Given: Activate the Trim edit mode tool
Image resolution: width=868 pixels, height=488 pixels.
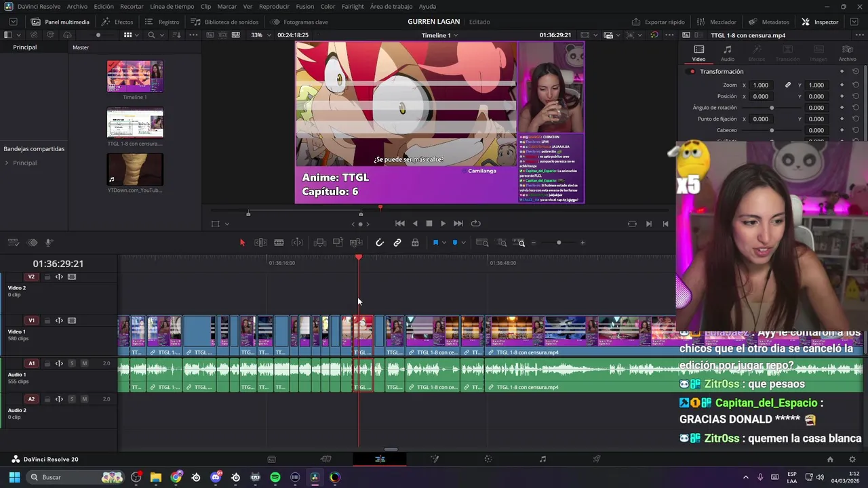Looking at the screenshot, I should pyautogui.click(x=260, y=243).
